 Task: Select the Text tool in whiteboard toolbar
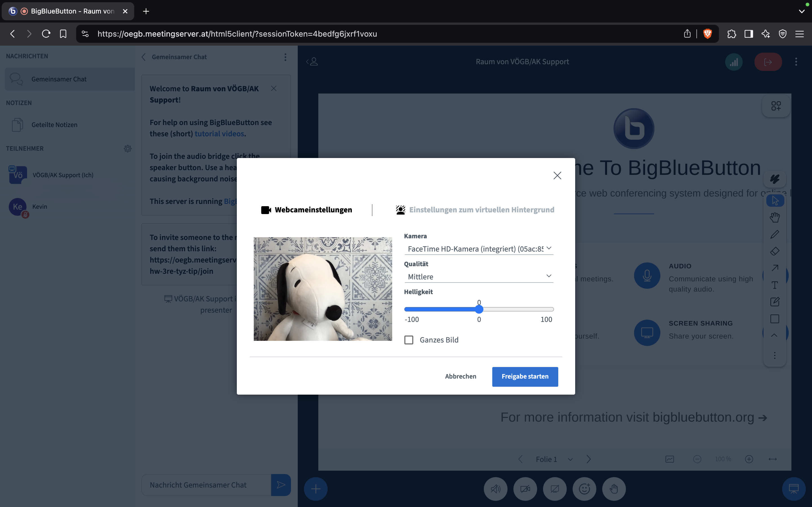coord(775,285)
